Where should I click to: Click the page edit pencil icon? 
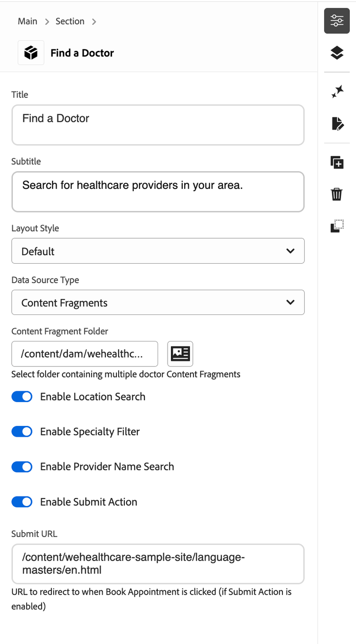[337, 124]
